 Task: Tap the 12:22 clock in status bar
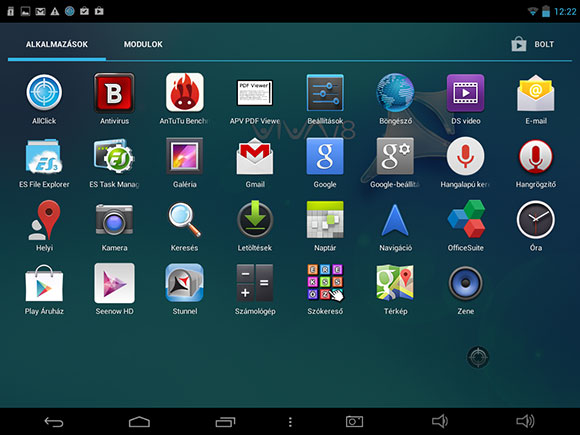565,12
